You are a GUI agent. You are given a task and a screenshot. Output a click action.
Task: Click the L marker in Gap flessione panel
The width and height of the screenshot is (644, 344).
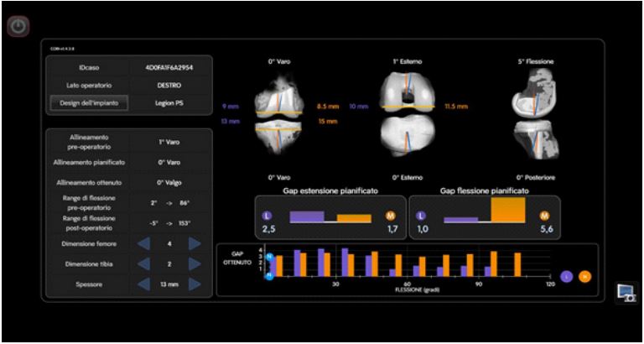point(422,216)
